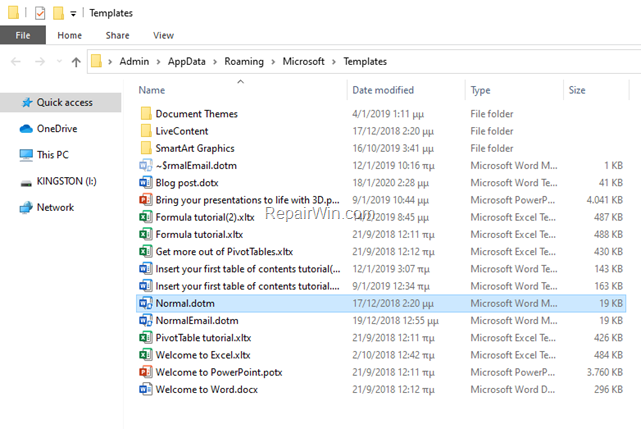Select the NormalEmail.dotm Word icon

click(x=146, y=320)
